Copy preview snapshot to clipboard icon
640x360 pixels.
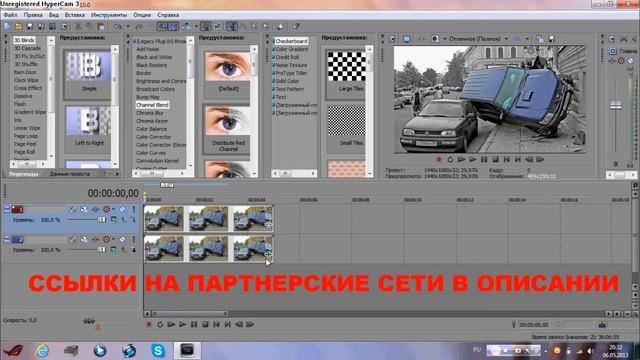540,39
